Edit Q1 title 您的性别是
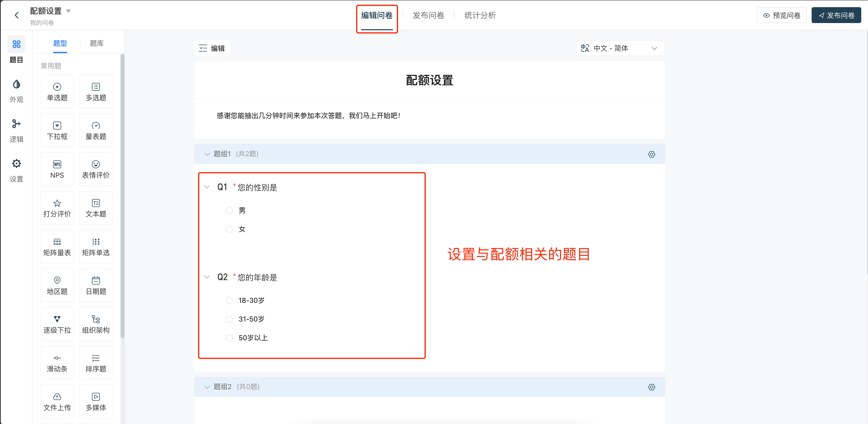Image resolution: width=868 pixels, height=424 pixels. (257, 187)
